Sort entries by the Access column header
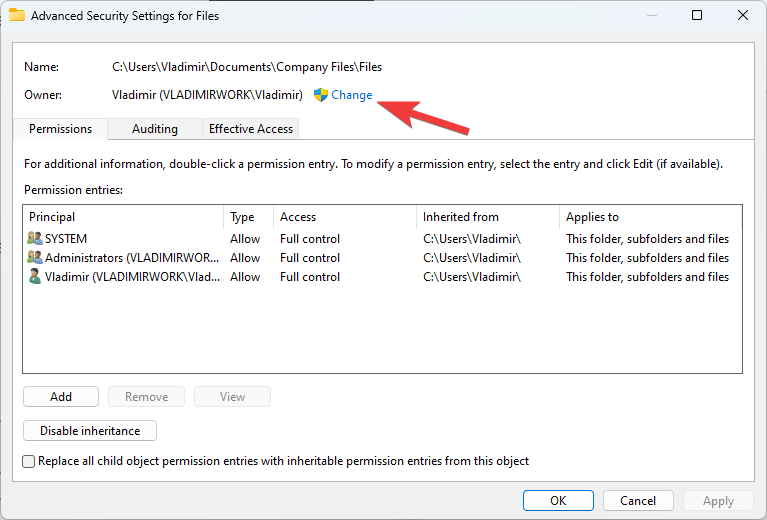Screen dimensions: 767x520 coord(343,217)
